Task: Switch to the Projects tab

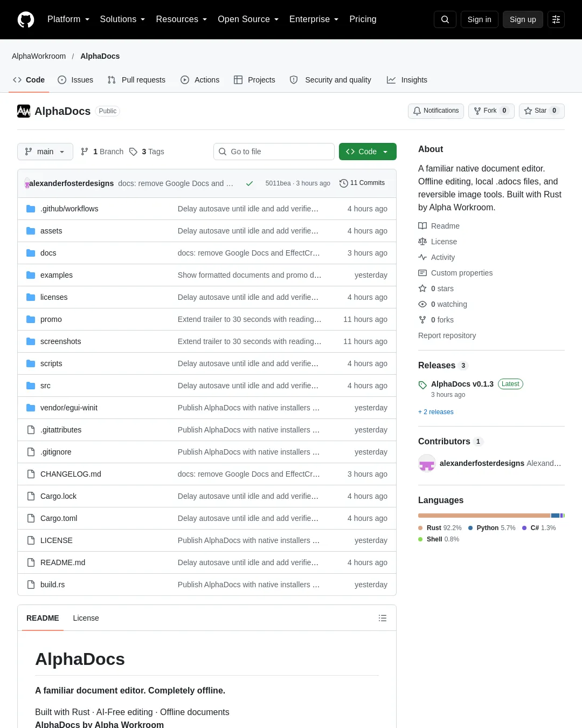Action: click(254, 80)
